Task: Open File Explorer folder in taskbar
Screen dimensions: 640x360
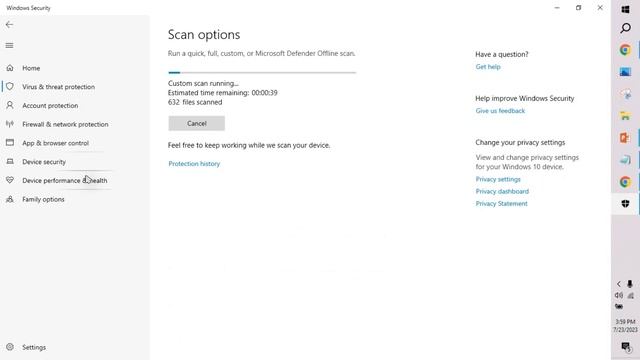Action: [625, 116]
